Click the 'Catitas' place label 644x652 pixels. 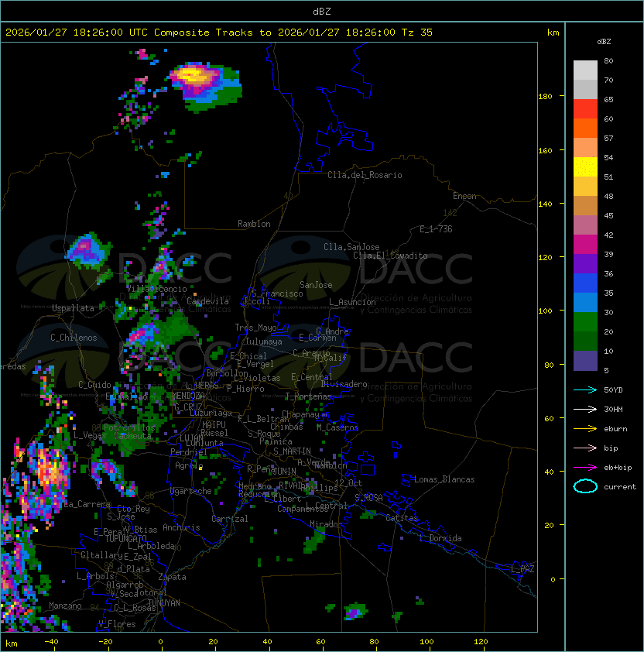[x=402, y=518]
